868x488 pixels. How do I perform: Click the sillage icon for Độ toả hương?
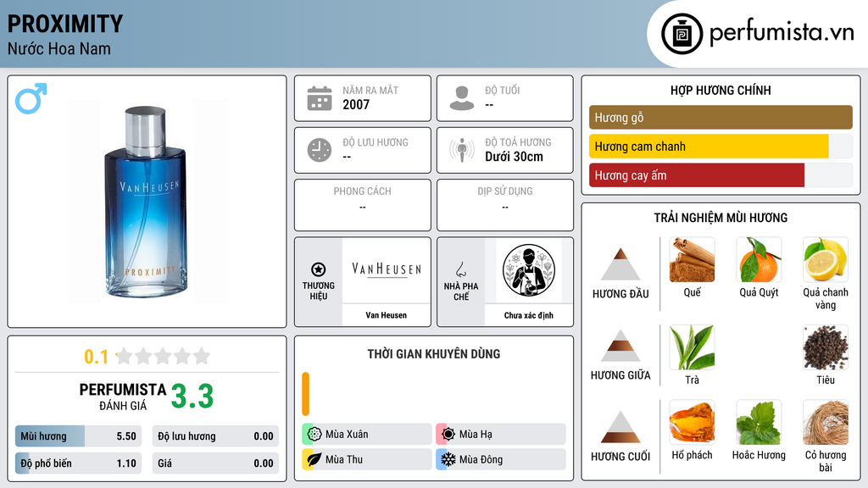click(462, 150)
